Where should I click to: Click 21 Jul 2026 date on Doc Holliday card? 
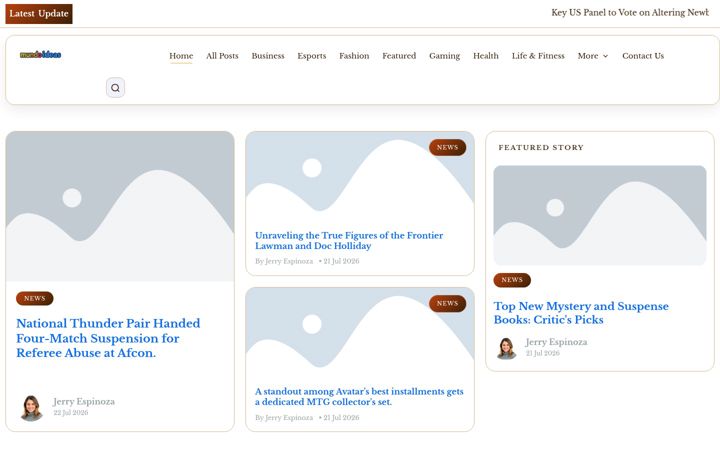pyautogui.click(x=341, y=261)
